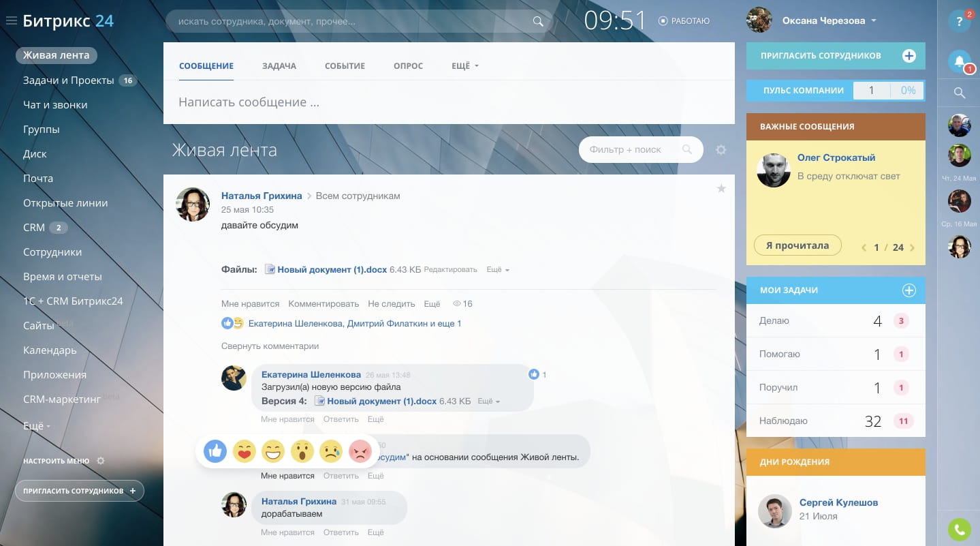Expand the Ещё dropdown in post tabs
The image size is (980, 546).
pyautogui.click(x=465, y=66)
